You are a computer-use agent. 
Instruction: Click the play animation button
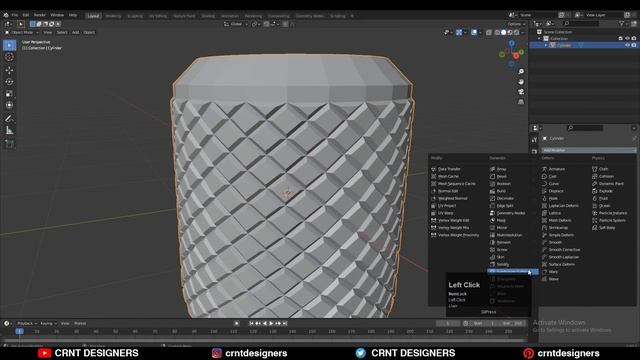click(x=271, y=323)
